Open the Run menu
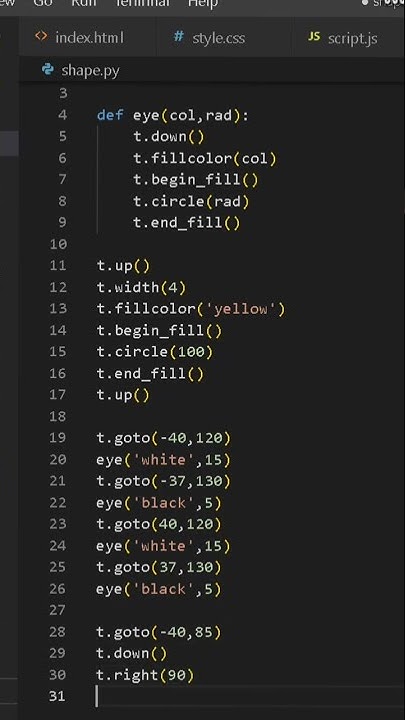Image resolution: width=405 pixels, height=720 pixels. pos(84,3)
